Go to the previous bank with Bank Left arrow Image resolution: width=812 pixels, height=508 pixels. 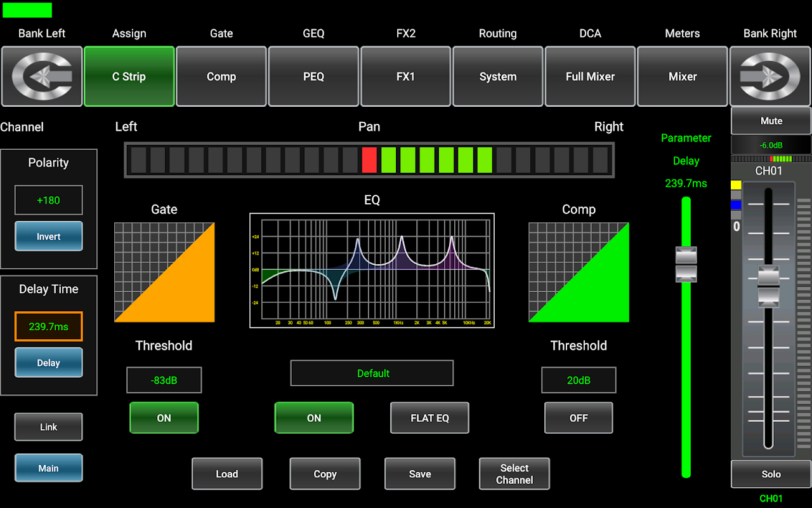tap(42, 76)
